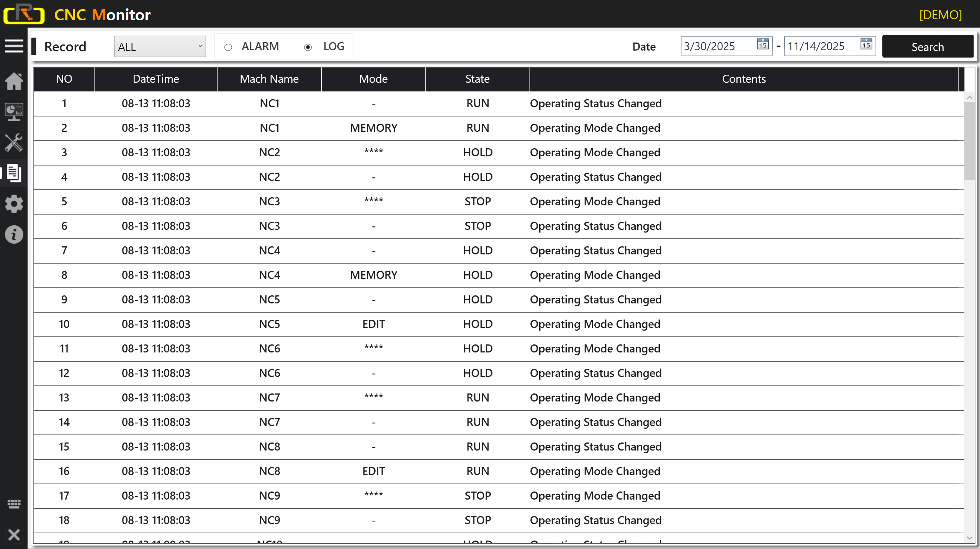Open the settings gear icon
Image resolution: width=980 pixels, height=549 pixels.
[x=14, y=204]
